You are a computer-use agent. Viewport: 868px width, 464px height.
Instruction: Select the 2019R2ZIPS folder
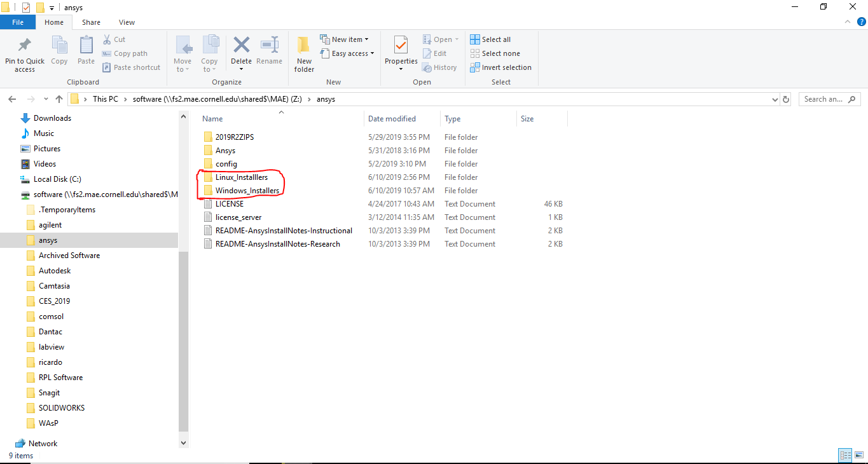235,137
